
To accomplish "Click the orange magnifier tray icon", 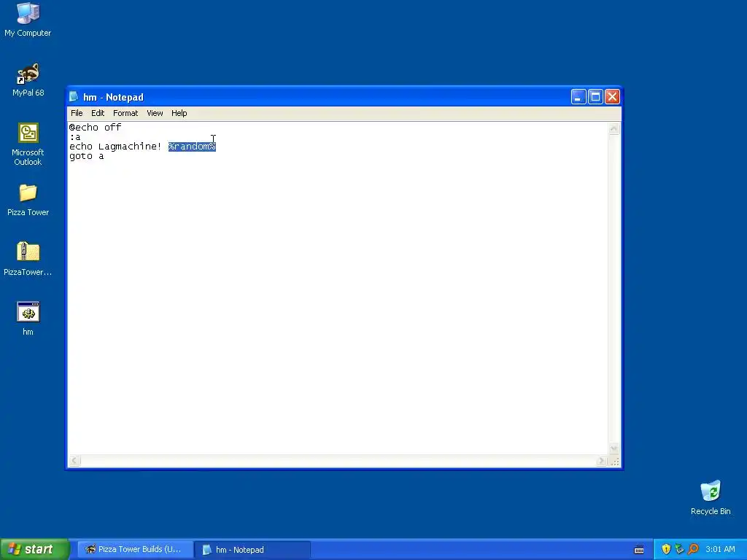I will [693, 549].
